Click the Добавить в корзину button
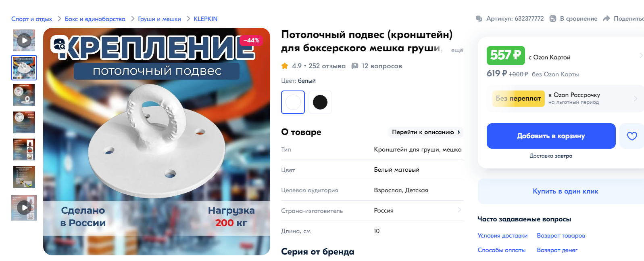This screenshot has height=261, width=644. (551, 136)
